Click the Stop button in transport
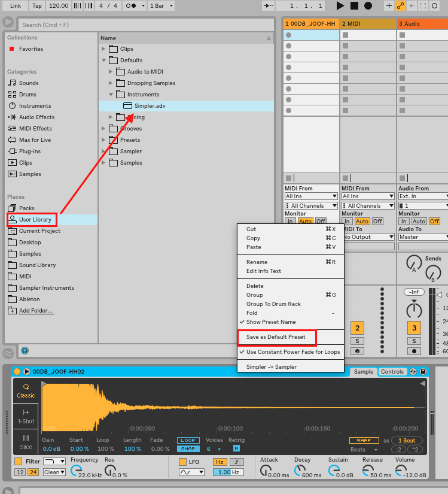The image size is (448, 494). coord(354,6)
